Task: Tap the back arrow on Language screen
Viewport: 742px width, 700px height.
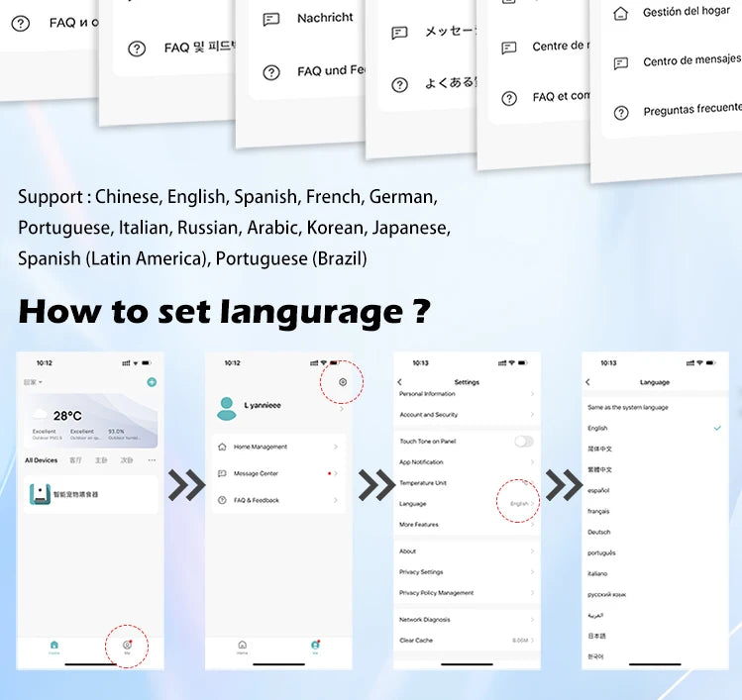Action: (x=587, y=382)
